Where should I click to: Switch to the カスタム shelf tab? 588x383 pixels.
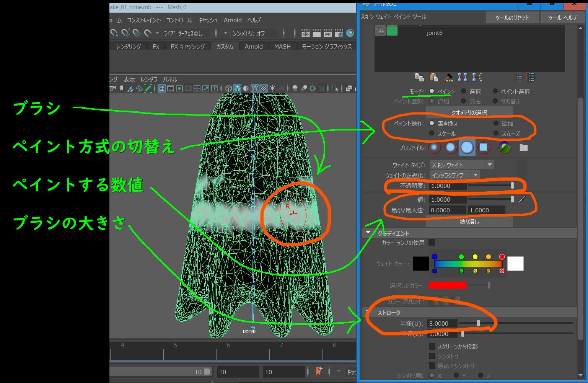[x=225, y=46]
